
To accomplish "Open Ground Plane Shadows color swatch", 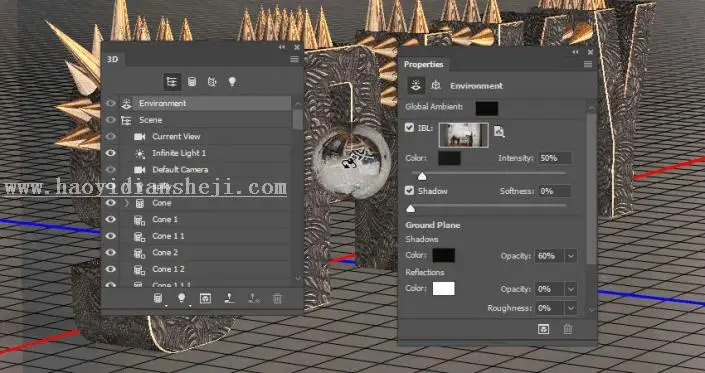I will 444,255.
